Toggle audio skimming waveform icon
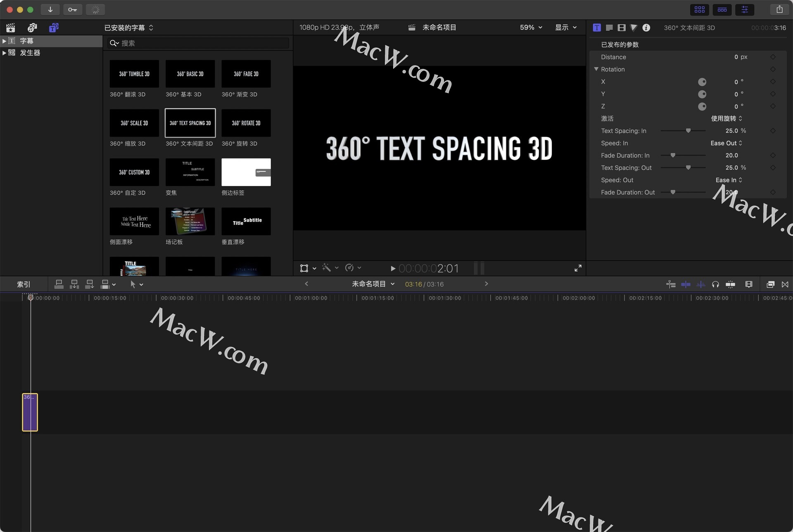Image resolution: width=793 pixels, height=532 pixels. click(x=701, y=284)
